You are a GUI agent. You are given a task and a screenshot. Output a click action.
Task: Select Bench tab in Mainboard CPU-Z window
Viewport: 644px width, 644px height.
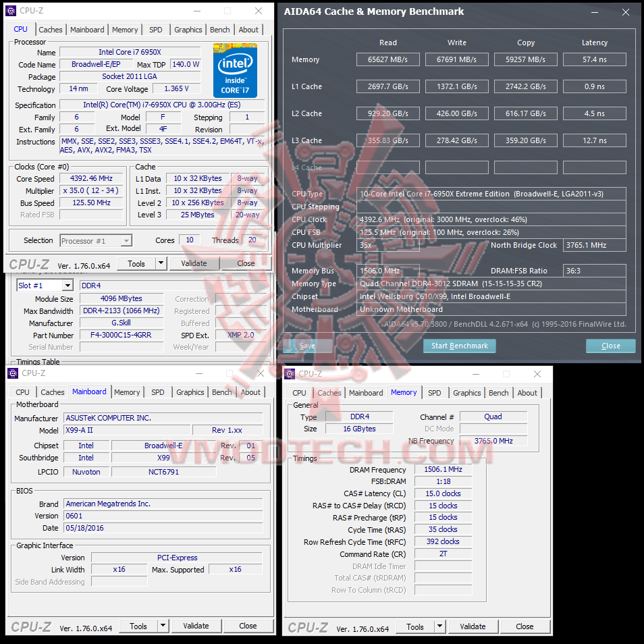pyautogui.click(x=222, y=392)
